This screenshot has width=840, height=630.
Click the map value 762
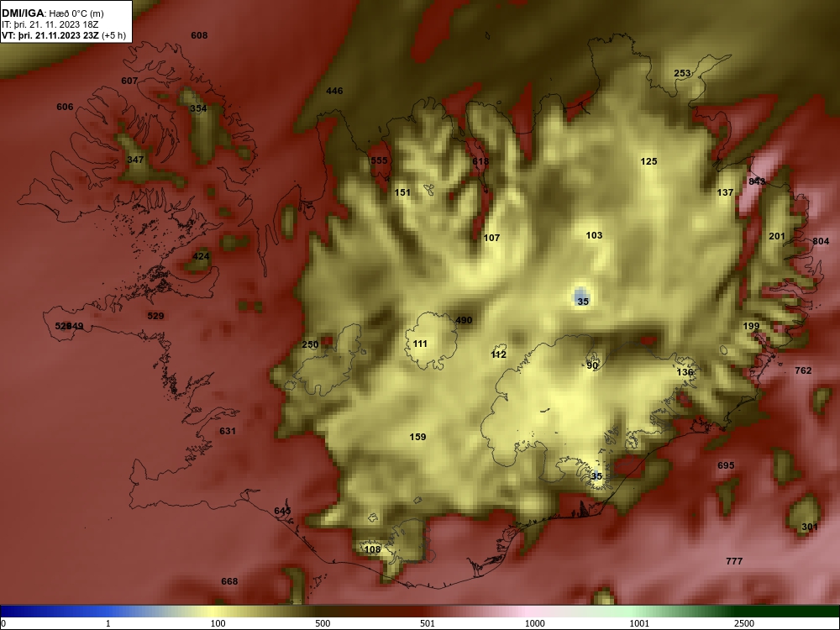[803, 370]
